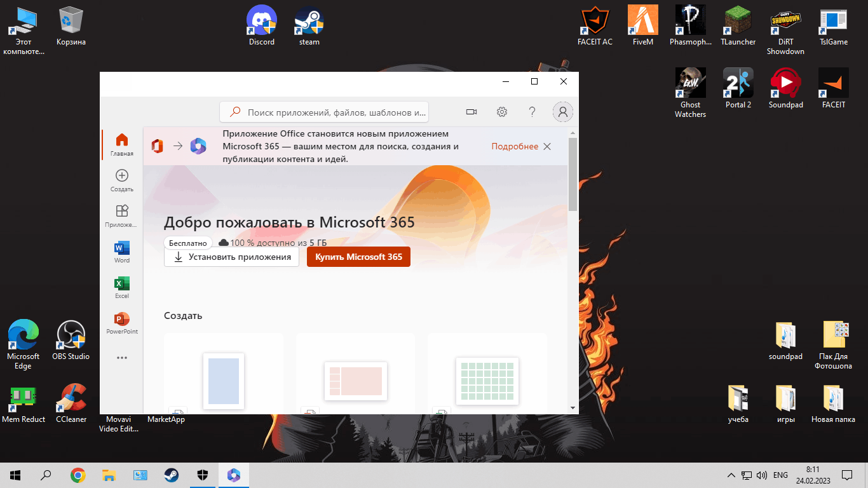Select the Discord desktop shortcut
The image size is (868, 488).
262,27
